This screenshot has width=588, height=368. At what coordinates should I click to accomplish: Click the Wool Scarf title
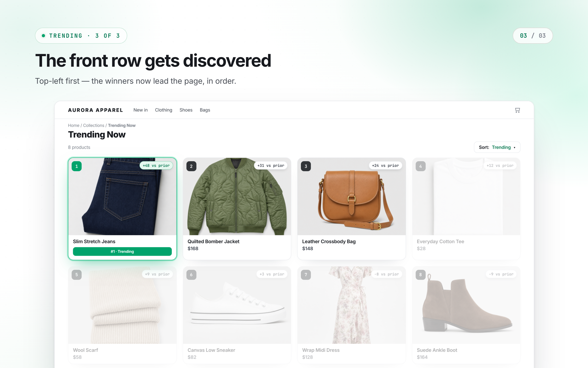coord(85,350)
